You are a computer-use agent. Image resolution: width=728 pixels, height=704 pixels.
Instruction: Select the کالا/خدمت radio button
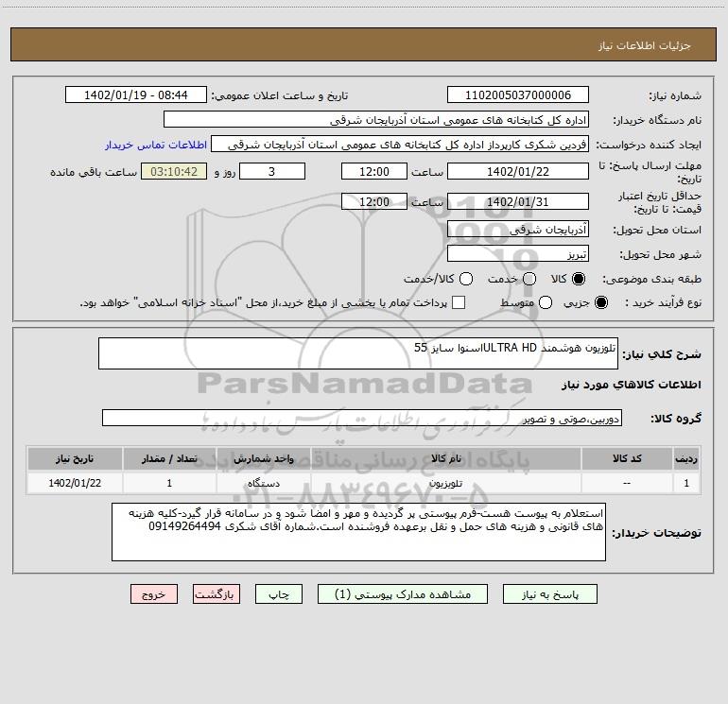click(466, 279)
